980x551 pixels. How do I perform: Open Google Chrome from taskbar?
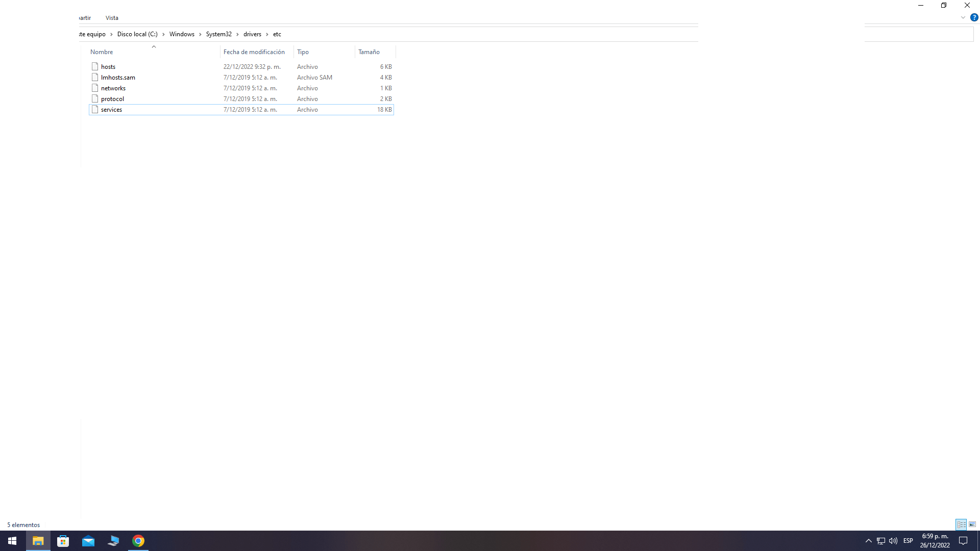[x=138, y=541]
